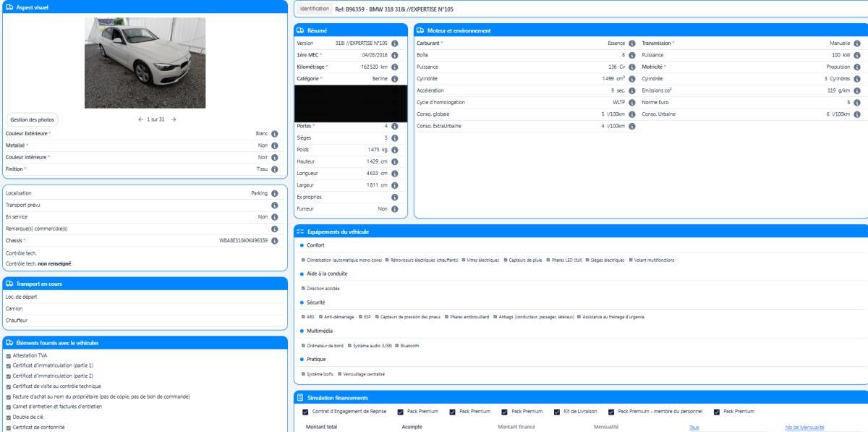The height and width of the screenshot is (432, 868).
Task: Click the info icon next to Chassis
Action: coord(275,241)
